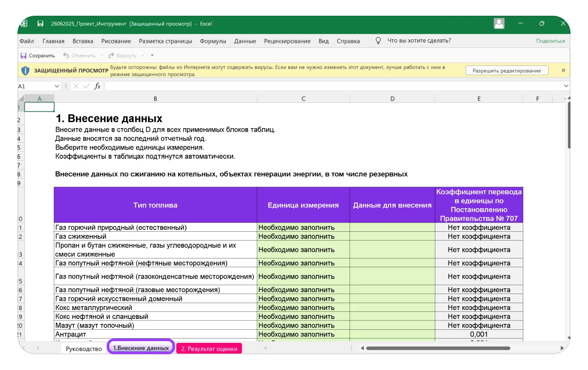Click the Protected View shield icon
The width and height of the screenshot is (588, 370).
click(x=25, y=70)
